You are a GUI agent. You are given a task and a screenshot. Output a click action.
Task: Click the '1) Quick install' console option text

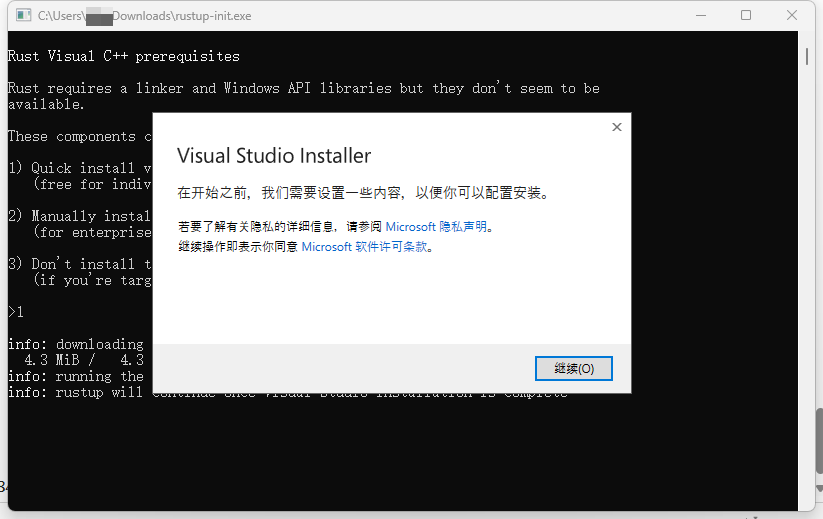(x=80, y=168)
